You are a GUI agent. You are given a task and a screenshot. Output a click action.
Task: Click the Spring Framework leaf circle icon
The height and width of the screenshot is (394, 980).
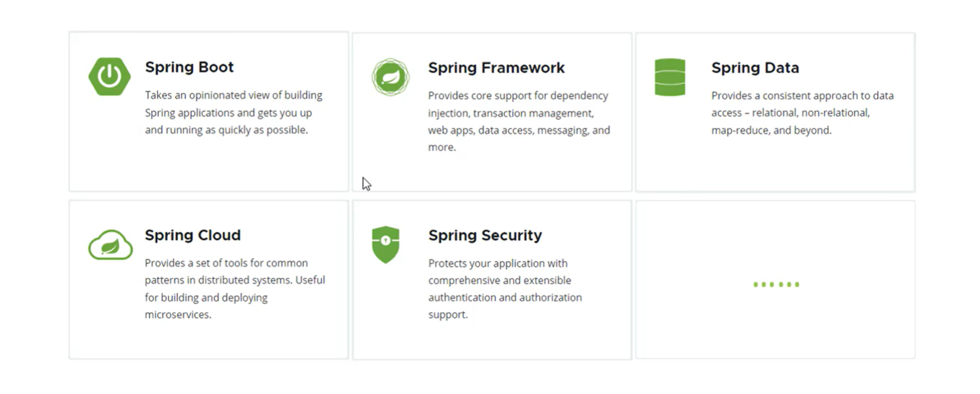pos(390,77)
